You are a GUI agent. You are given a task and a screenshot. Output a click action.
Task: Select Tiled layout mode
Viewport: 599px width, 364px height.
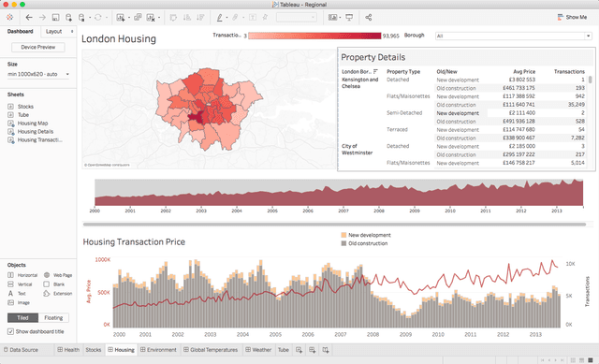click(22, 318)
